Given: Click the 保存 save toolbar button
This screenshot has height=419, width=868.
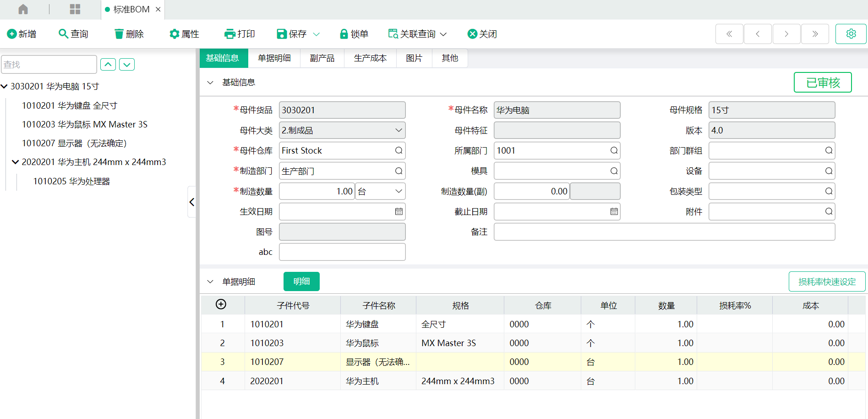Looking at the screenshot, I should pyautogui.click(x=292, y=34).
